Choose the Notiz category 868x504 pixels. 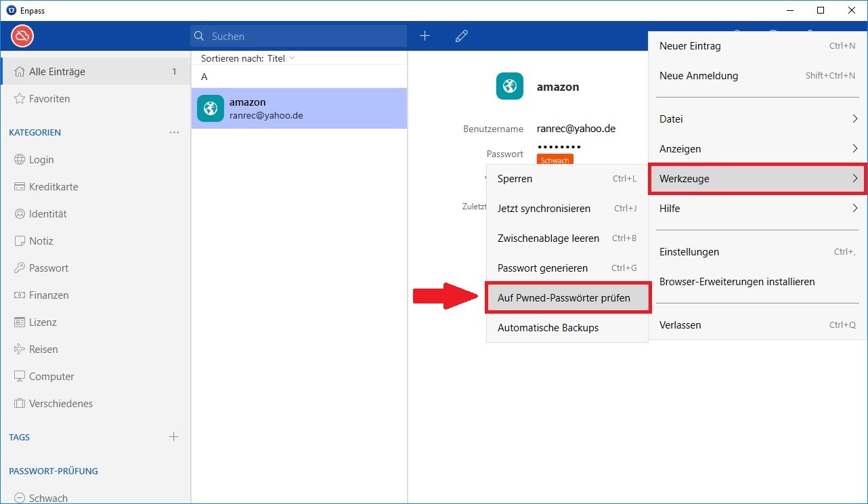pos(95,240)
